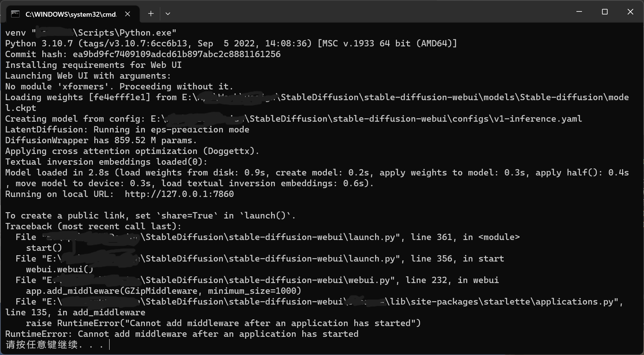Screen dimensions: 644x355
Task: Click empty title bar area beside tabs
Action: coord(371,12)
